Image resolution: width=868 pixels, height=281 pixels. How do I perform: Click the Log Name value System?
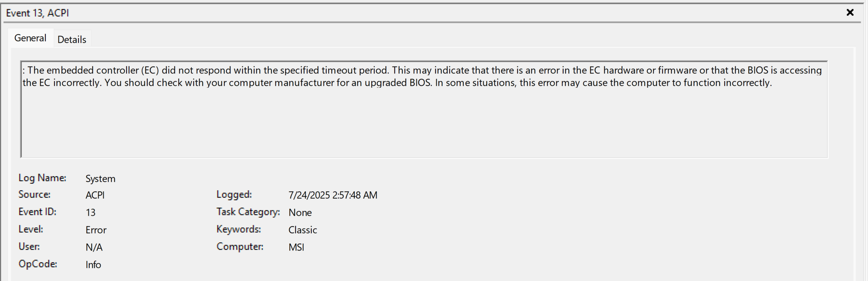tap(100, 179)
